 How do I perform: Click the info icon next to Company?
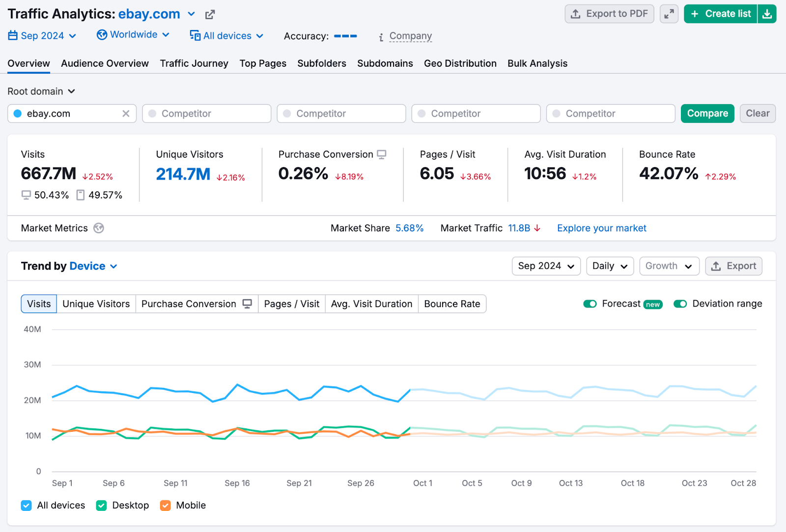pos(381,36)
